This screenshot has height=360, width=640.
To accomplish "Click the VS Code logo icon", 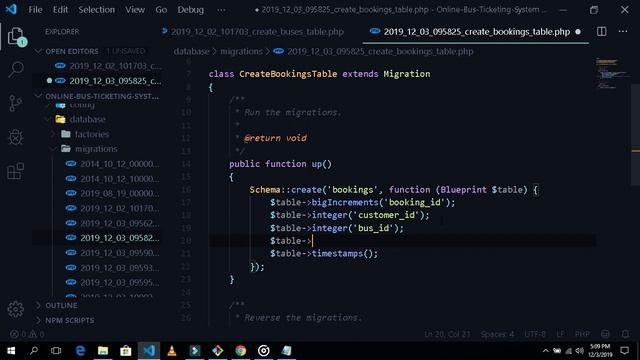I will pos(11,9).
